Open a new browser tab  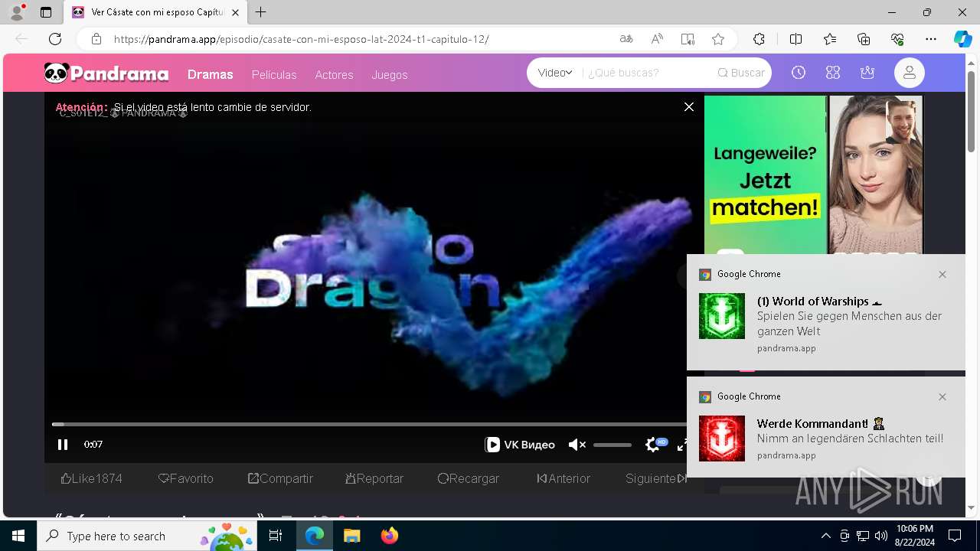(261, 12)
